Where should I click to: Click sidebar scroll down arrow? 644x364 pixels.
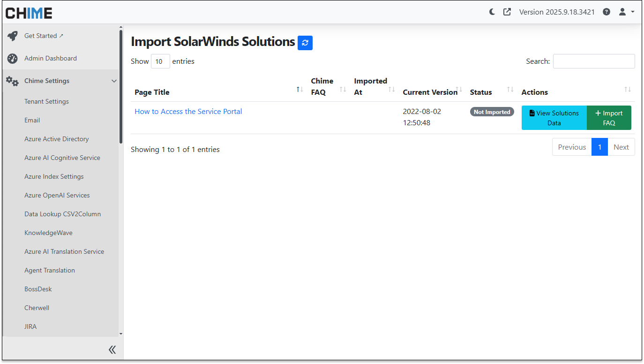click(x=120, y=334)
